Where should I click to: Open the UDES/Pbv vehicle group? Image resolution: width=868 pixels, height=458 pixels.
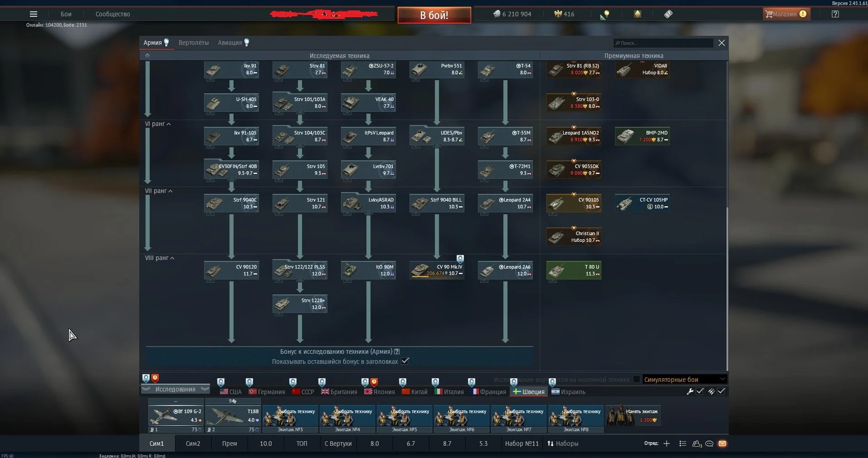437,136
